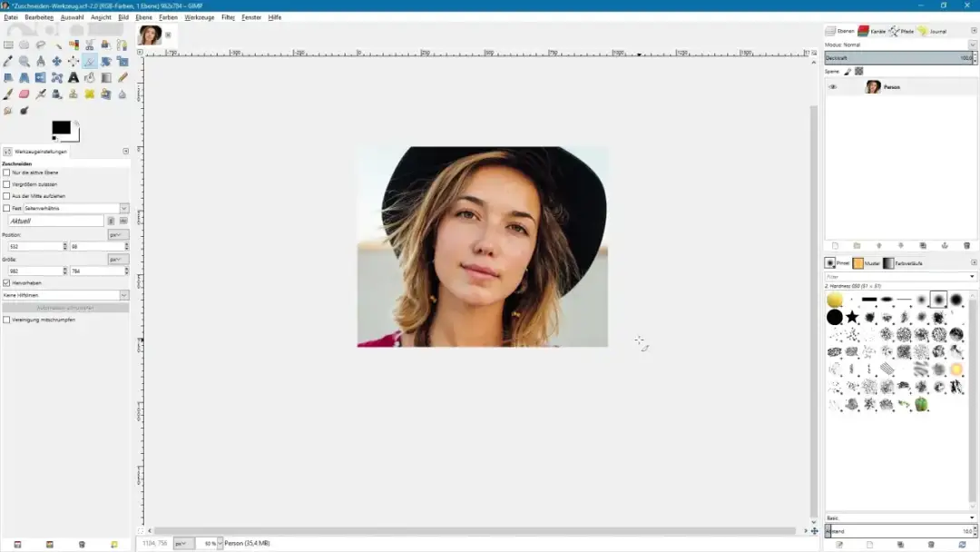Pick the Clone stamp tool
This screenshot has width=980, height=552.
pos(73,94)
